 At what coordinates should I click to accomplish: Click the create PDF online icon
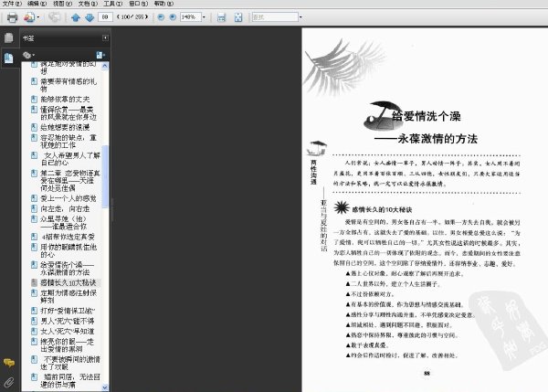pyautogui.click(x=29, y=17)
